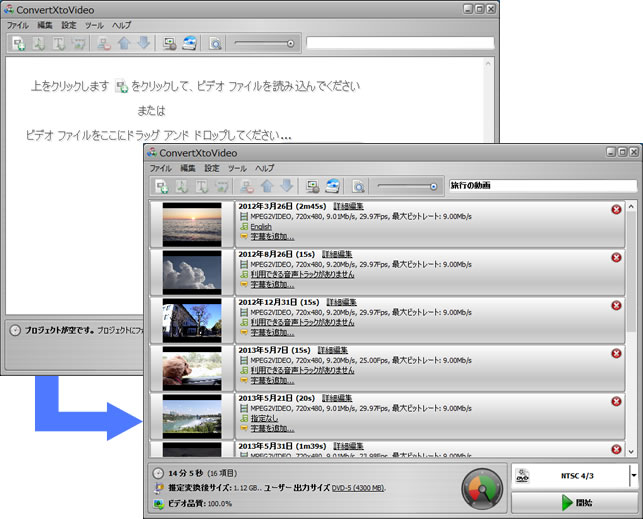Click English audio track link
643x519 pixels.
point(261,227)
